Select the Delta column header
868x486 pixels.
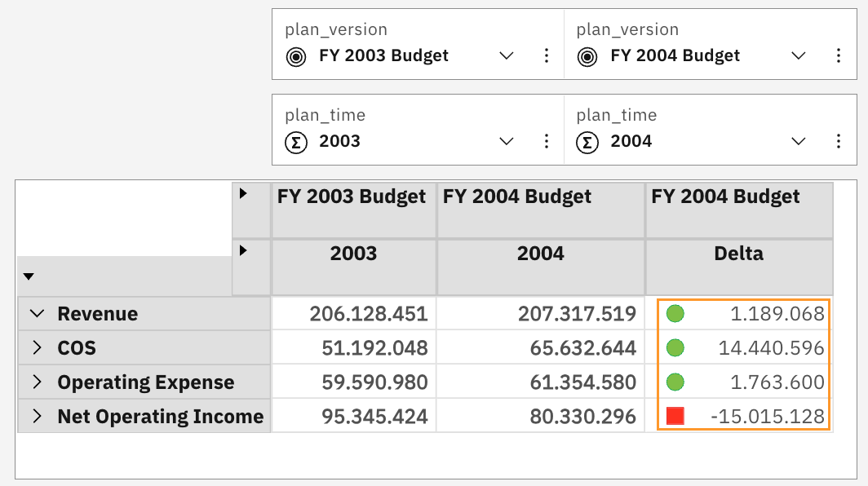click(x=738, y=254)
